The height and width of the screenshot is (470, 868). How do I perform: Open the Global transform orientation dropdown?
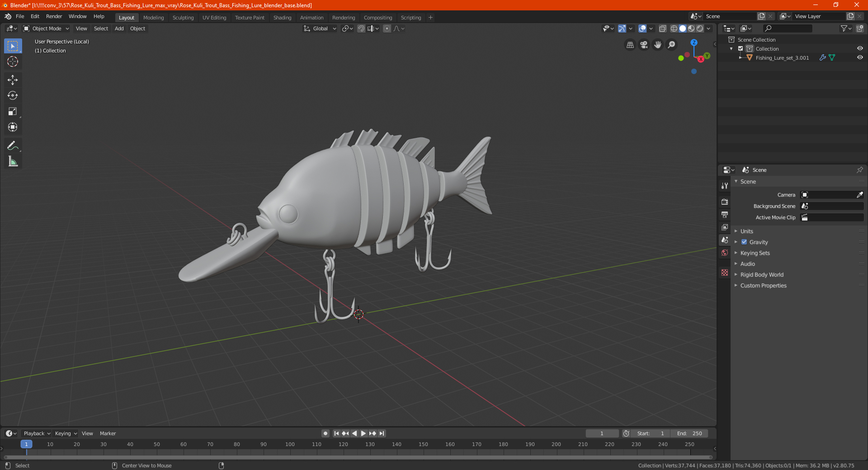[x=320, y=28]
